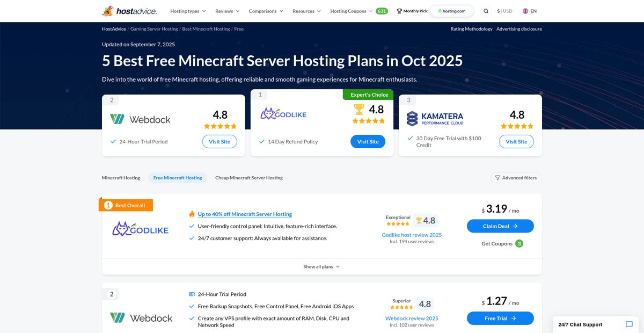Open Godlike host review 2025 link
644x333 pixels.
tap(412, 235)
